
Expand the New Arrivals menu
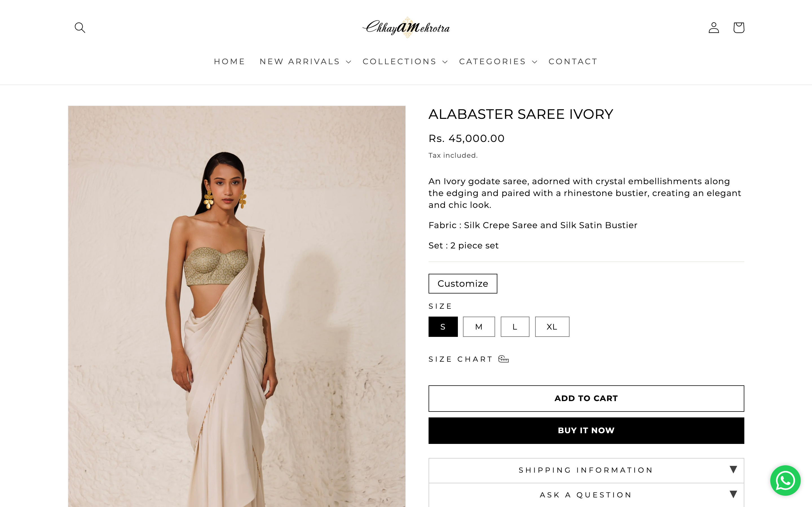pyautogui.click(x=305, y=62)
